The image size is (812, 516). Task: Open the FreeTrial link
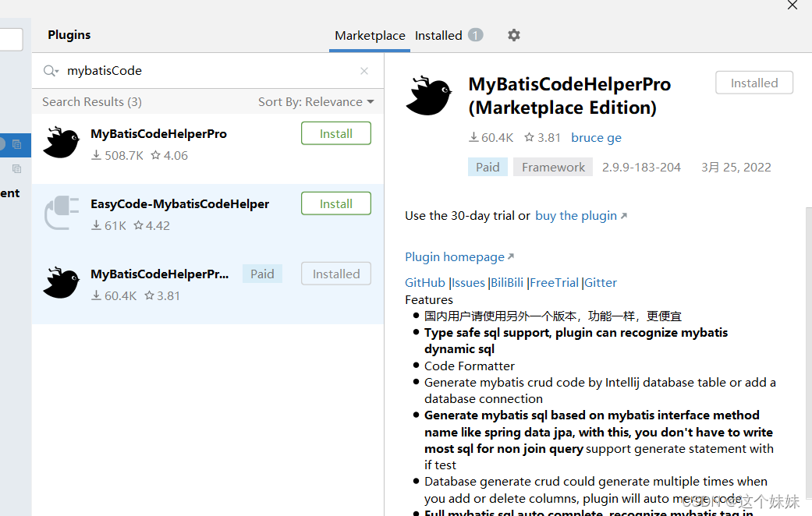[x=554, y=283]
